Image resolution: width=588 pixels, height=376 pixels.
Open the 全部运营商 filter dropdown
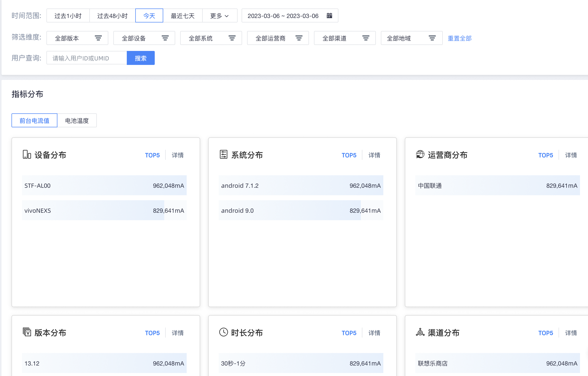point(278,38)
